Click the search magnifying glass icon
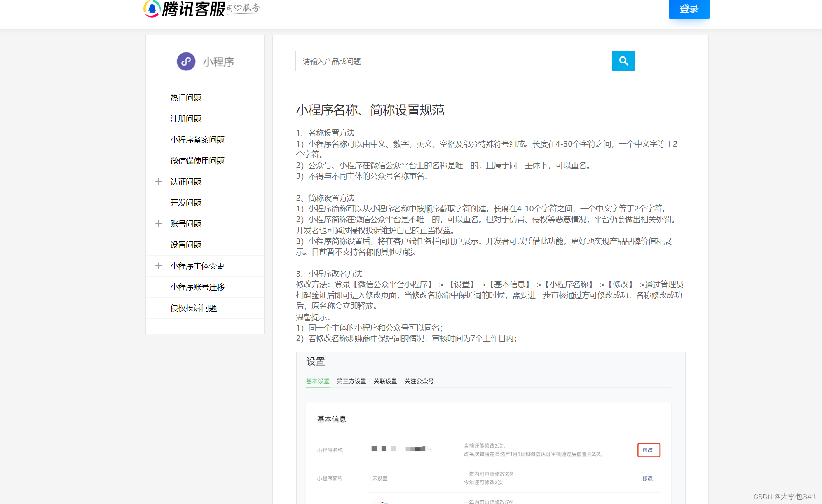 point(623,61)
